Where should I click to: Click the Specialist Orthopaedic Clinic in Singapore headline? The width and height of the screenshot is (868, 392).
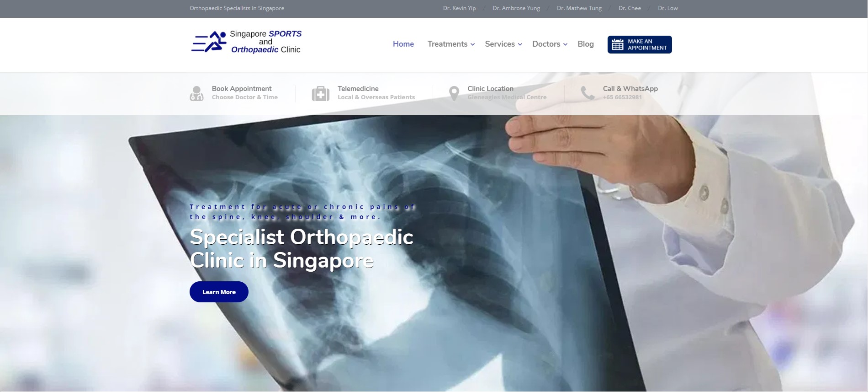click(x=302, y=249)
